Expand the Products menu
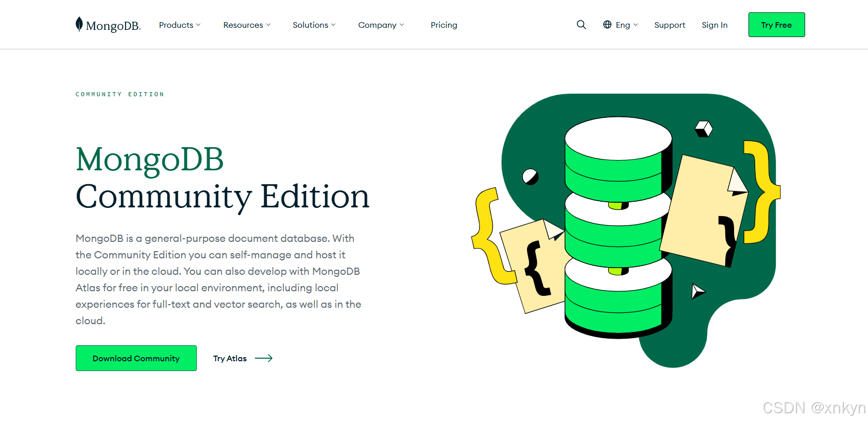Screen dimensions: 868x423 tap(180, 25)
